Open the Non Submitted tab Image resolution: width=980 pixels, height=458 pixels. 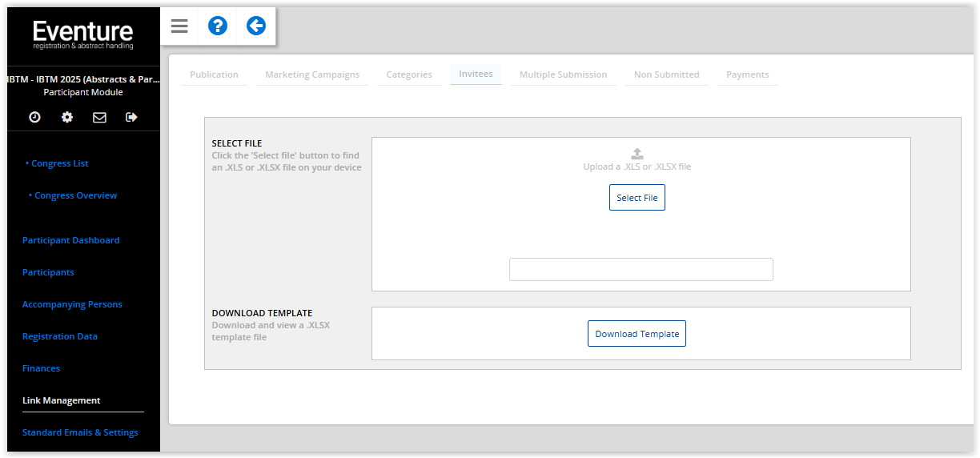pyautogui.click(x=666, y=74)
